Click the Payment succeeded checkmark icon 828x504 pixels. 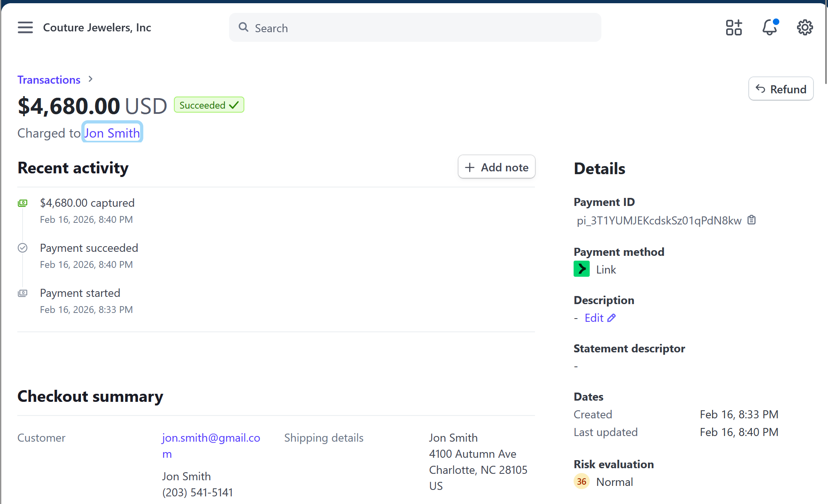[x=23, y=248]
